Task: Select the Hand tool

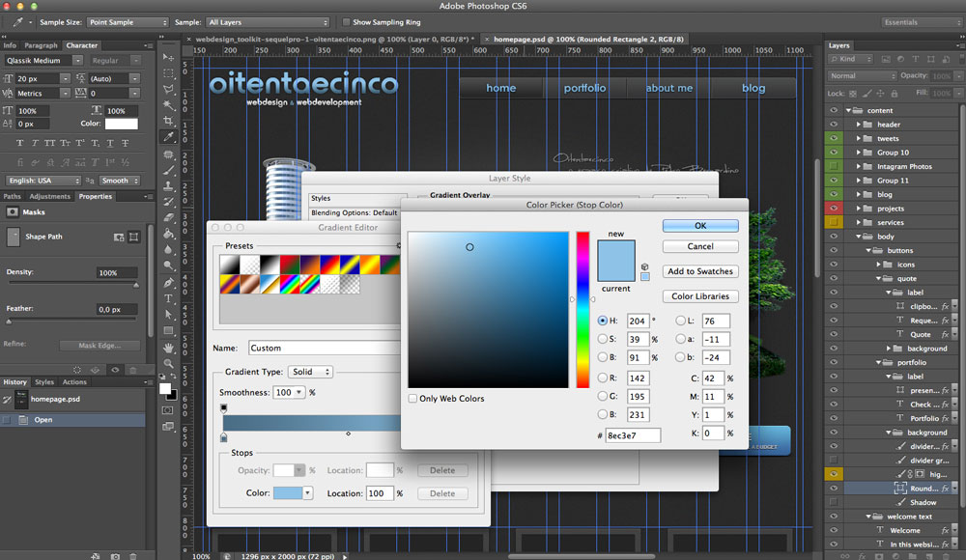Action: 168,348
